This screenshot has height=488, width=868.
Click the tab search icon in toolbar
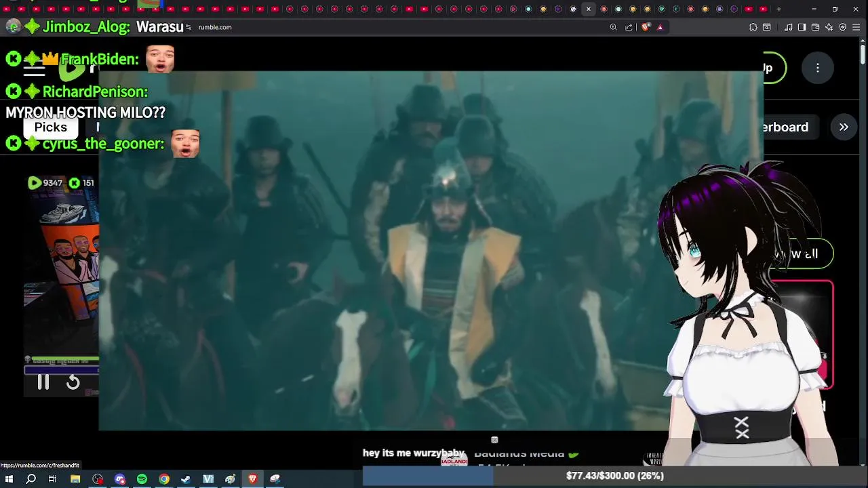[767, 27]
